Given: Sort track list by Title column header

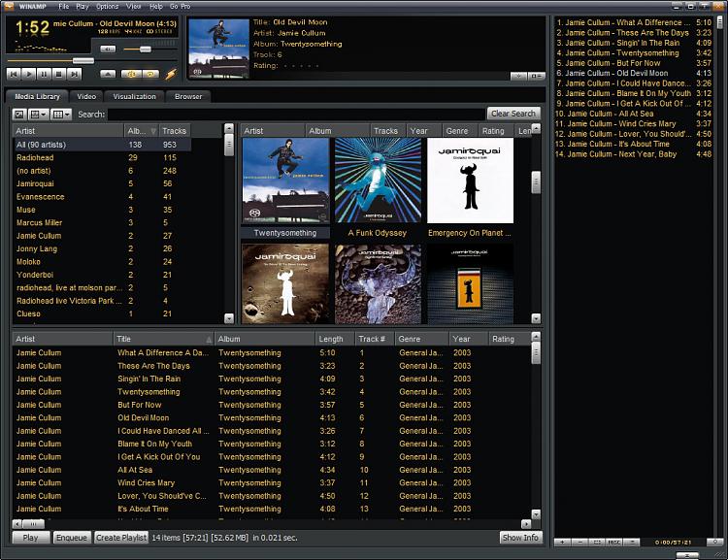Looking at the screenshot, I should [x=163, y=339].
